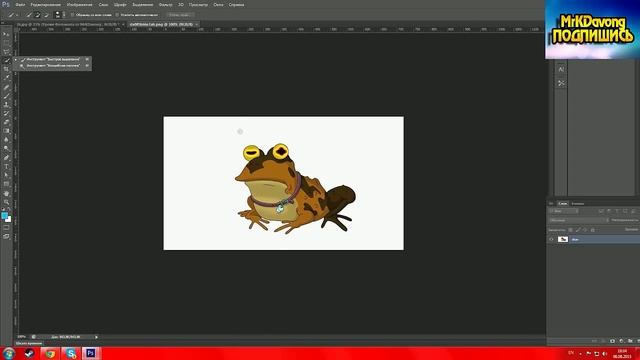
Task: Open the layer filter kind dropdown
Action: 564,211
